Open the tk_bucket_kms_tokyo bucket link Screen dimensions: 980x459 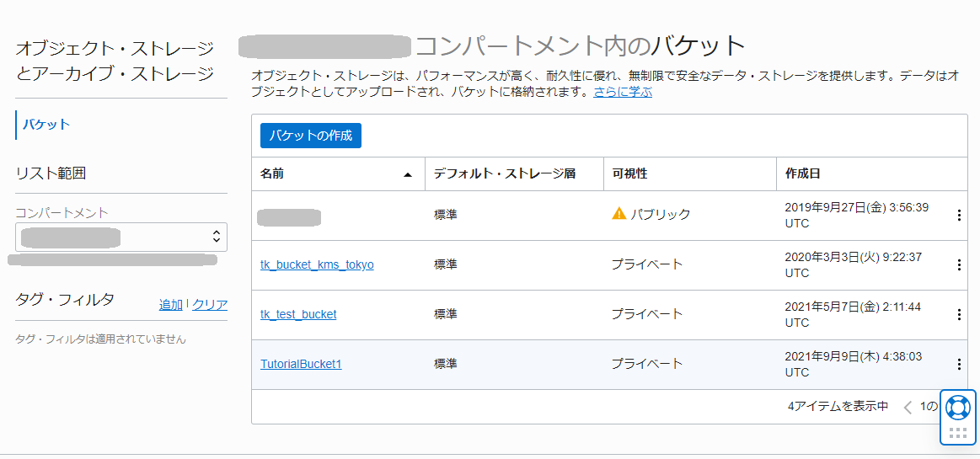[317, 264]
